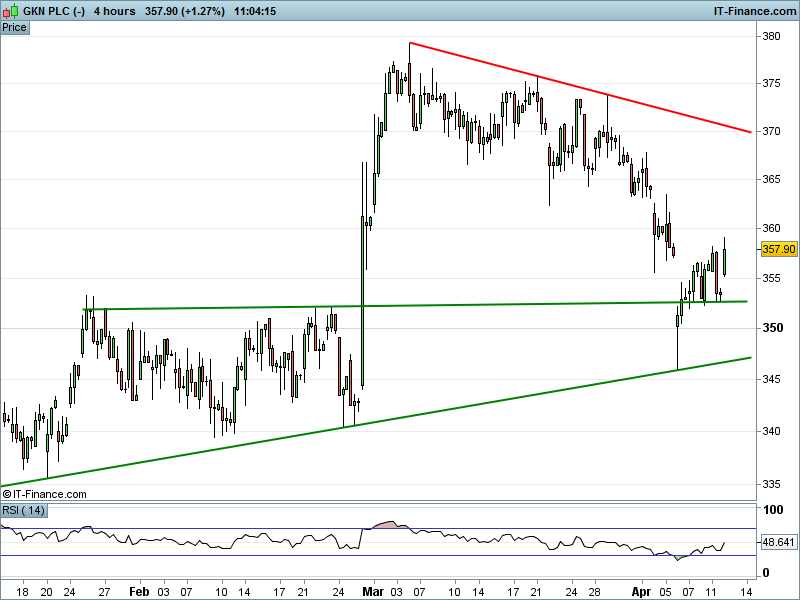
Task: Click the 370 price axis label
Action: point(771,131)
